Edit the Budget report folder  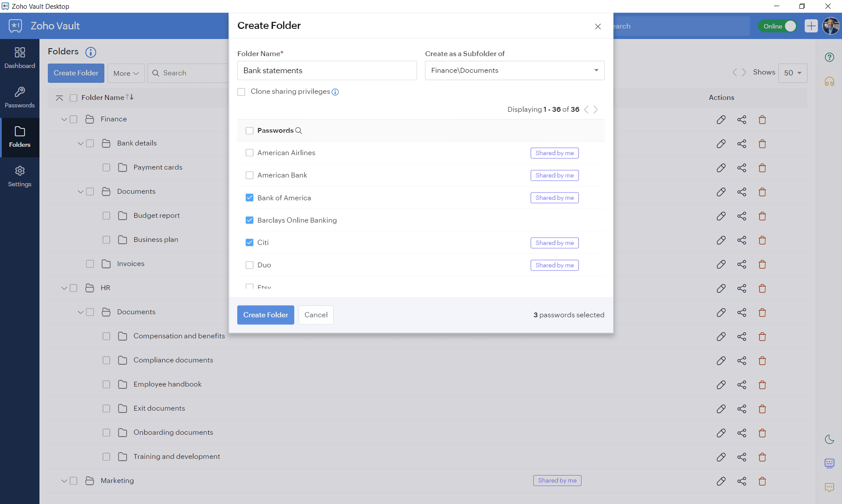pos(721,216)
